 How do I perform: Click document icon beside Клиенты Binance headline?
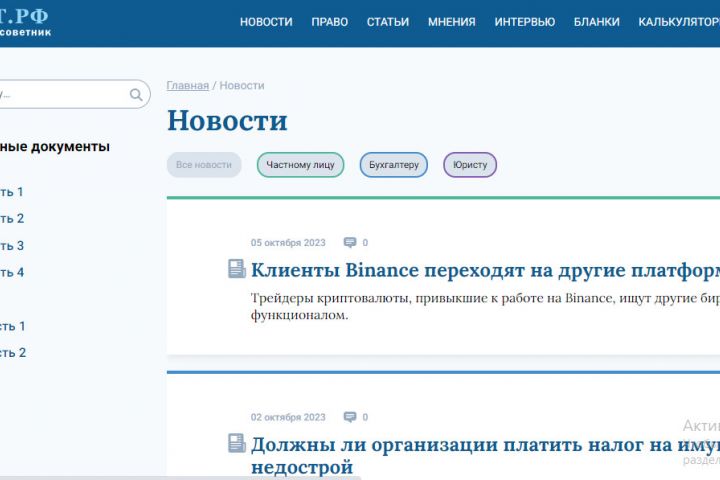click(237, 269)
